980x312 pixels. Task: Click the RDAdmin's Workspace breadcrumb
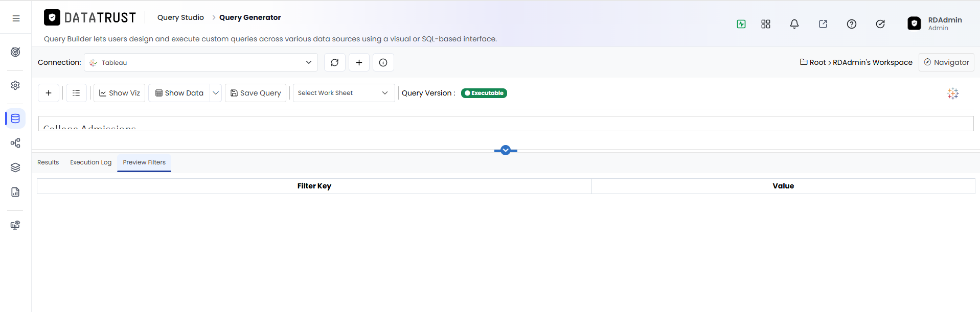873,62
